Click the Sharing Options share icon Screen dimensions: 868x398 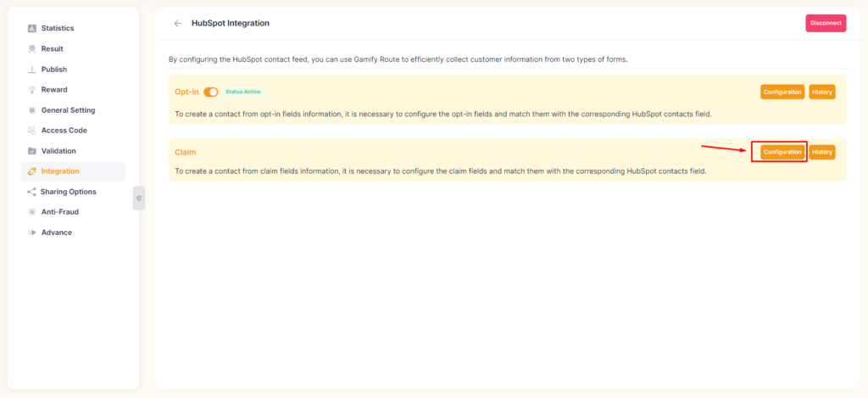point(31,192)
